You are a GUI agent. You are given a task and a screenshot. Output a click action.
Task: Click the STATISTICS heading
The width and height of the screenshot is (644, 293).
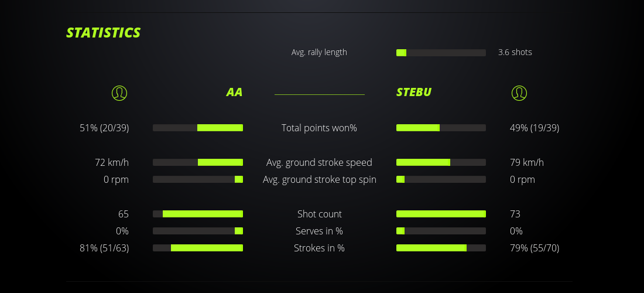coord(104,33)
